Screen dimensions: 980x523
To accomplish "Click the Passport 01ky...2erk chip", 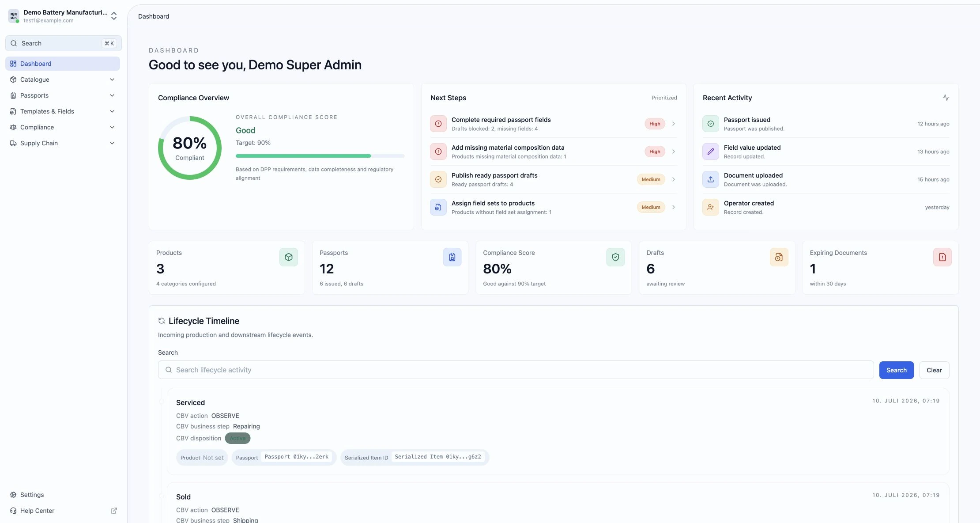I will [284, 457].
